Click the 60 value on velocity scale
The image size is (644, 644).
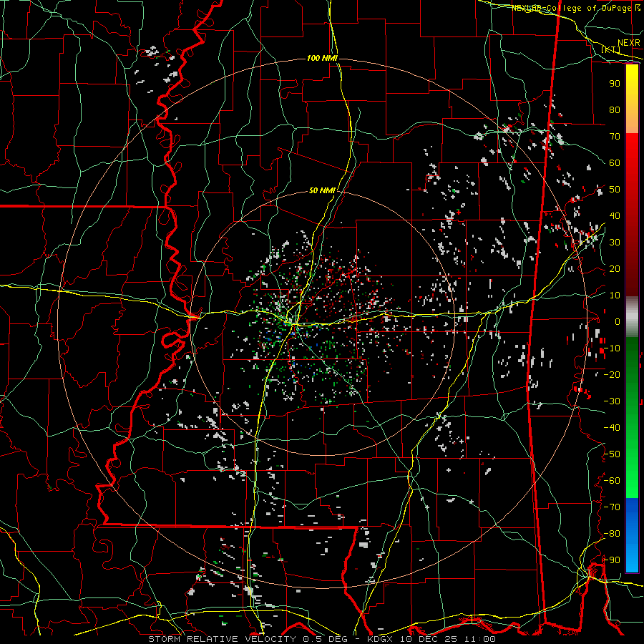click(x=615, y=162)
